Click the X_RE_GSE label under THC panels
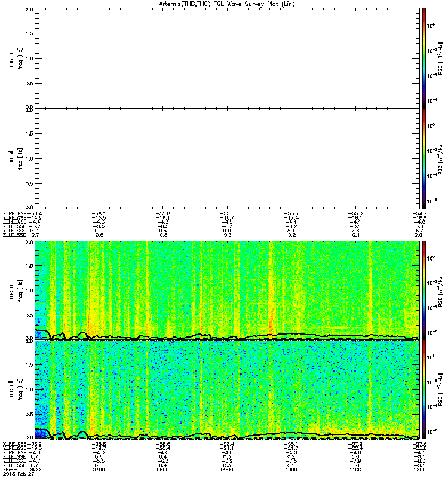The height and width of the screenshot is (478, 448). [x=14, y=444]
